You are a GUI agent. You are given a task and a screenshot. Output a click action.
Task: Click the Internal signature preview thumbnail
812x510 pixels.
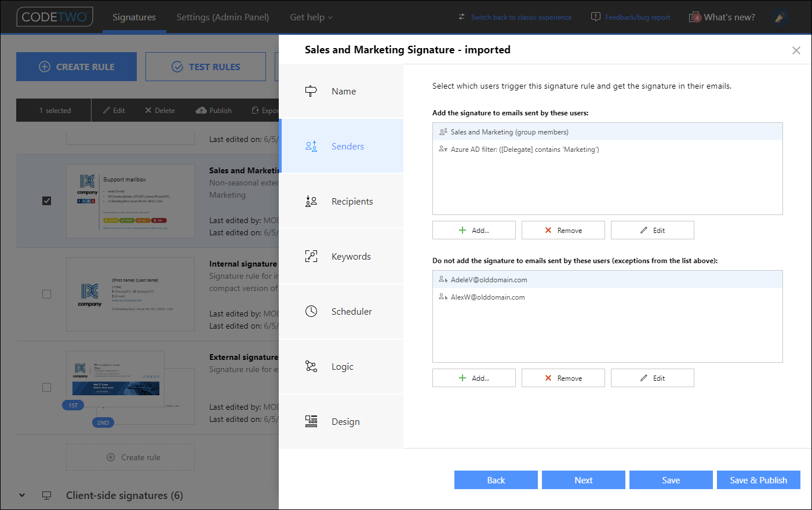(130, 294)
